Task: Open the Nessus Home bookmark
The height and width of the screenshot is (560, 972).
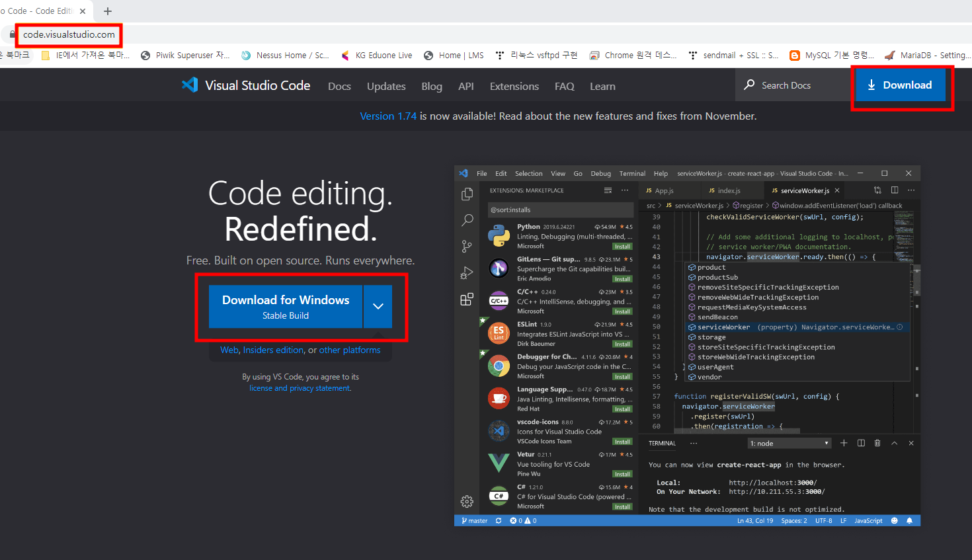Action: [x=285, y=56]
